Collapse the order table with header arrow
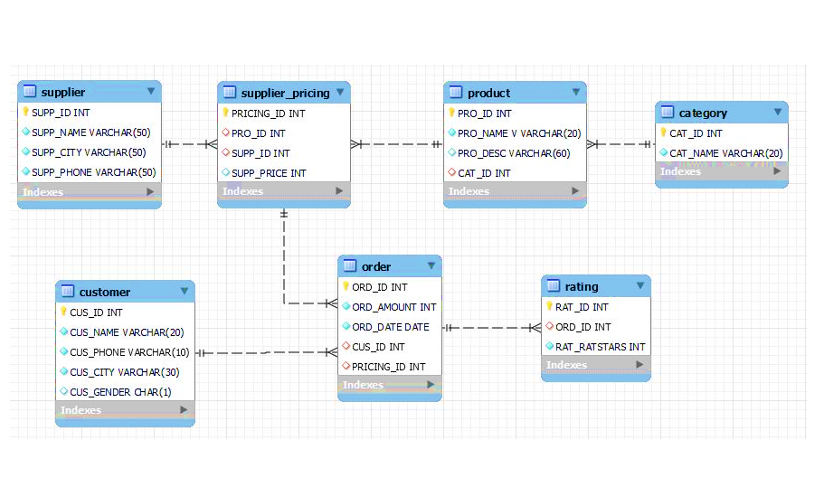The width and height of the screenshot is (817, 504). point(431,266)
